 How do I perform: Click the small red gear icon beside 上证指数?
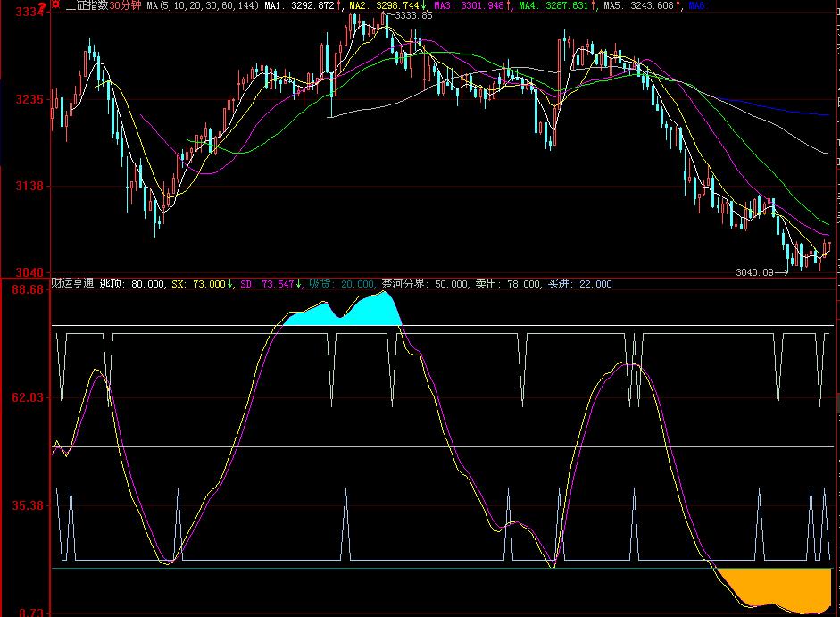point(56,5)
